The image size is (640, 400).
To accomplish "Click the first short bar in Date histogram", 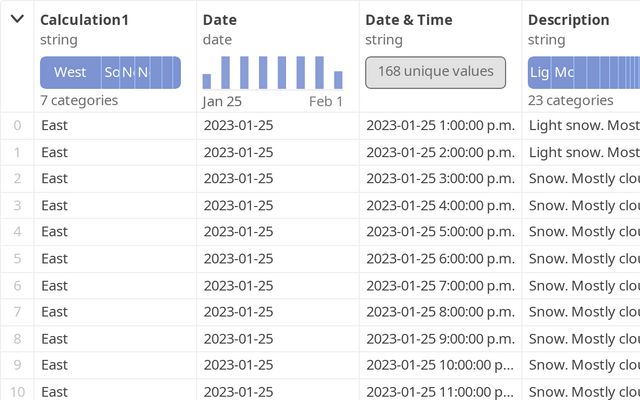I will pyautogui.click(x=207, y=81).
